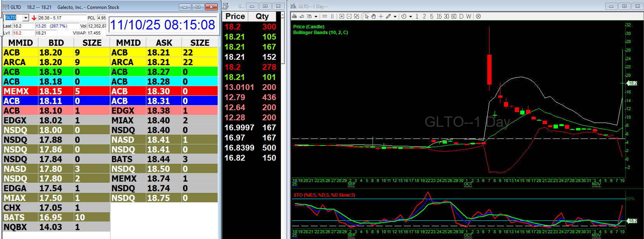Select the weekly W interval

tap(469, 16)
